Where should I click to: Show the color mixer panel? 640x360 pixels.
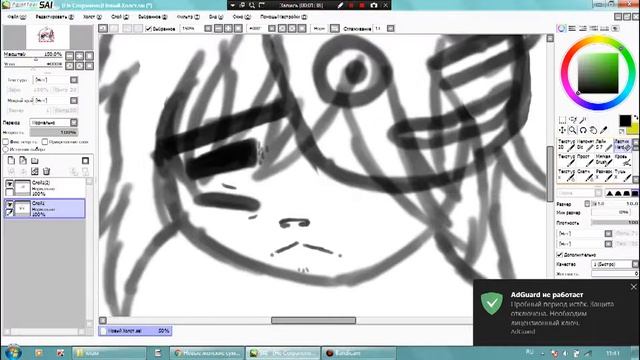(593, 28)
